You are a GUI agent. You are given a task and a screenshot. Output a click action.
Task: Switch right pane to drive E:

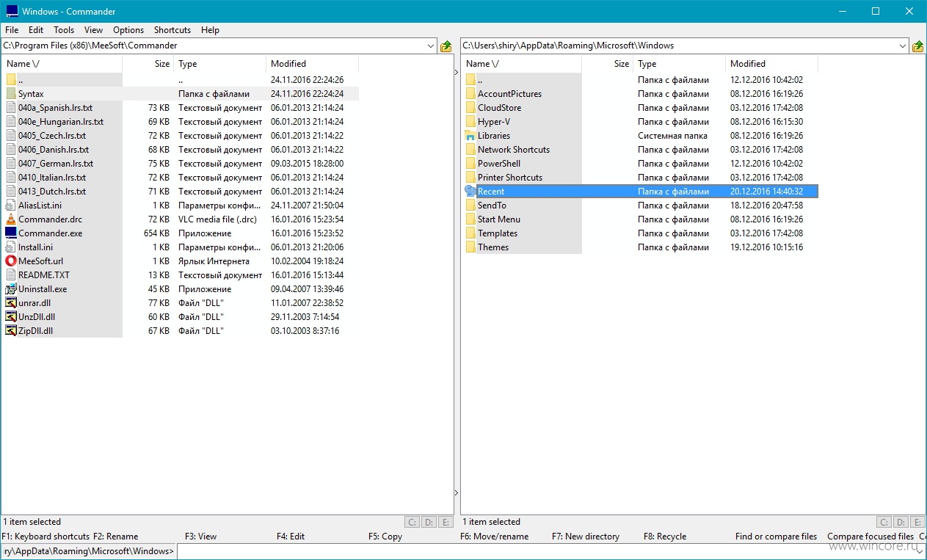[x=917, y=523]
